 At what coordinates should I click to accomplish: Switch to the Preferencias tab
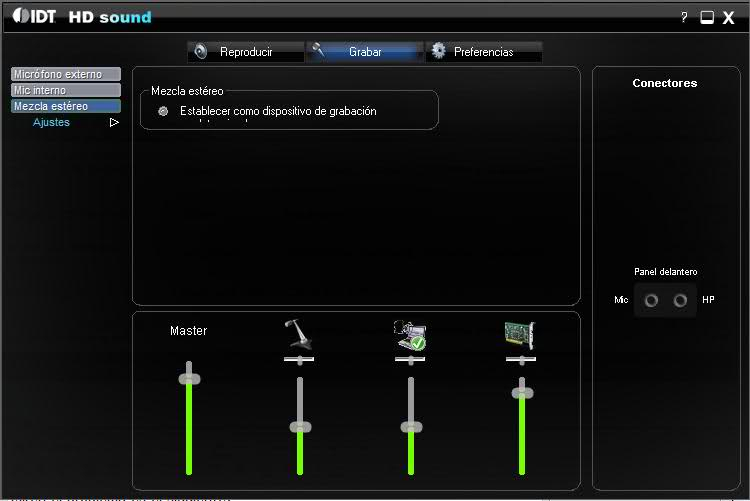484,52
